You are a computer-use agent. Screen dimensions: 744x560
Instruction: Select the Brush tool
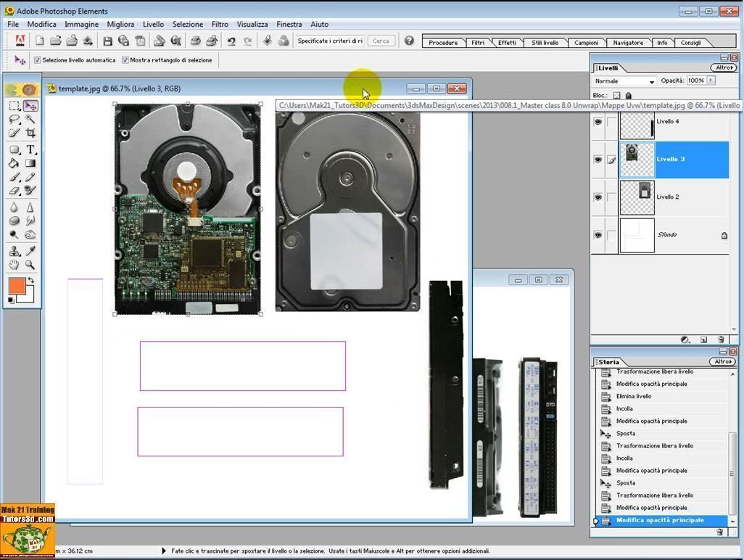[15, 177]
